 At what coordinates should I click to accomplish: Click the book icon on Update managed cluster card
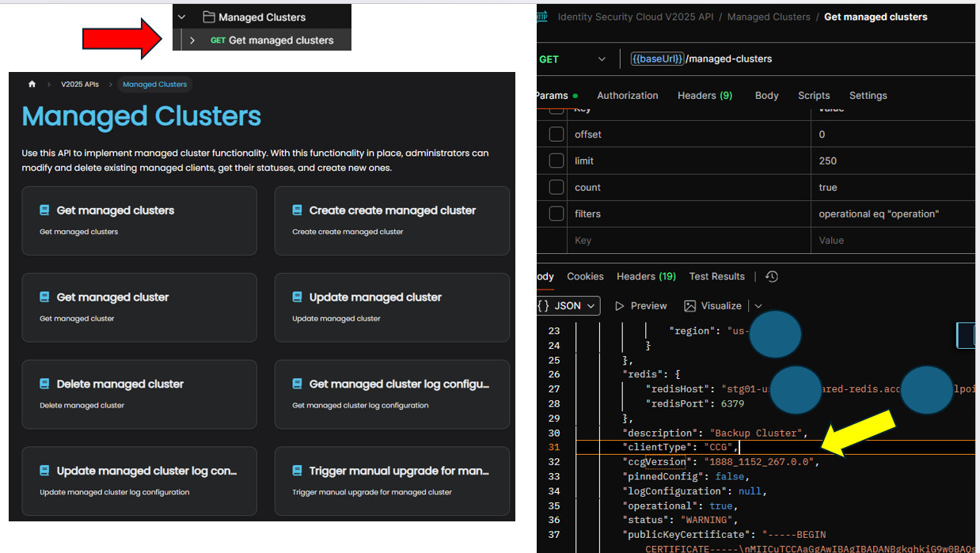(x=297, y=297)
